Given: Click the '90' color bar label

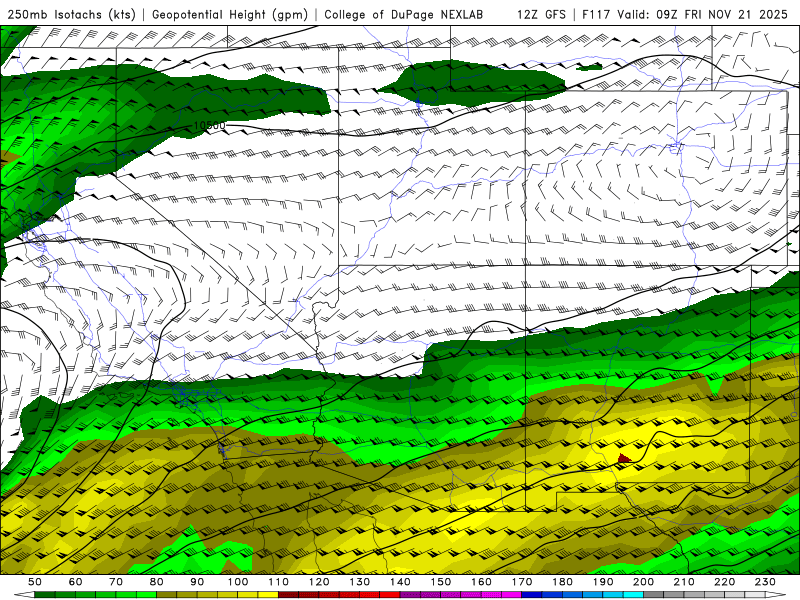Looking at the screenshot, I should point(197,582).
